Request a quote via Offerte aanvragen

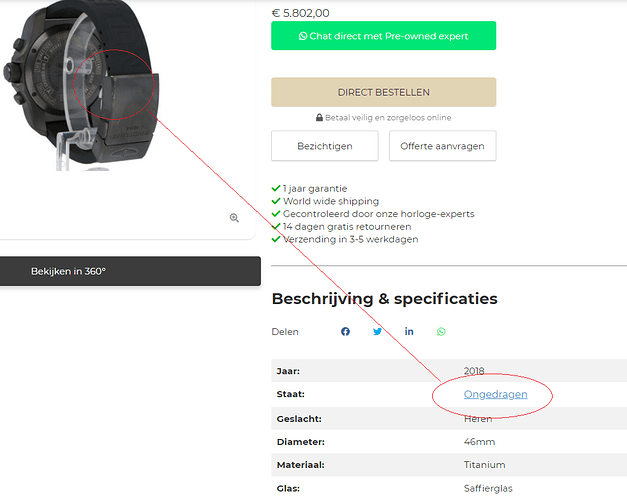click(x=442, y=146)
